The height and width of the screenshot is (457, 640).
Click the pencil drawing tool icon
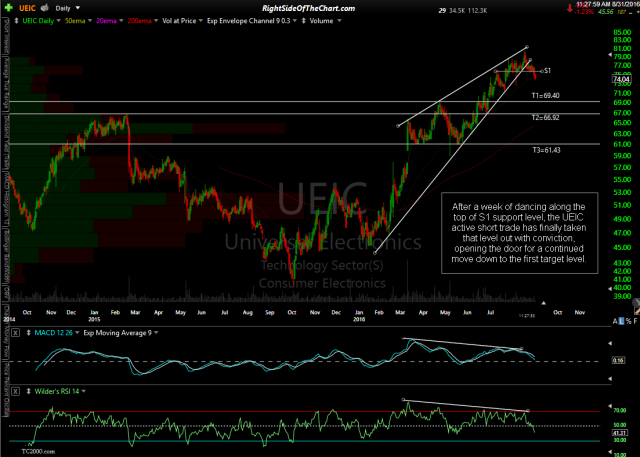(636, 311)
